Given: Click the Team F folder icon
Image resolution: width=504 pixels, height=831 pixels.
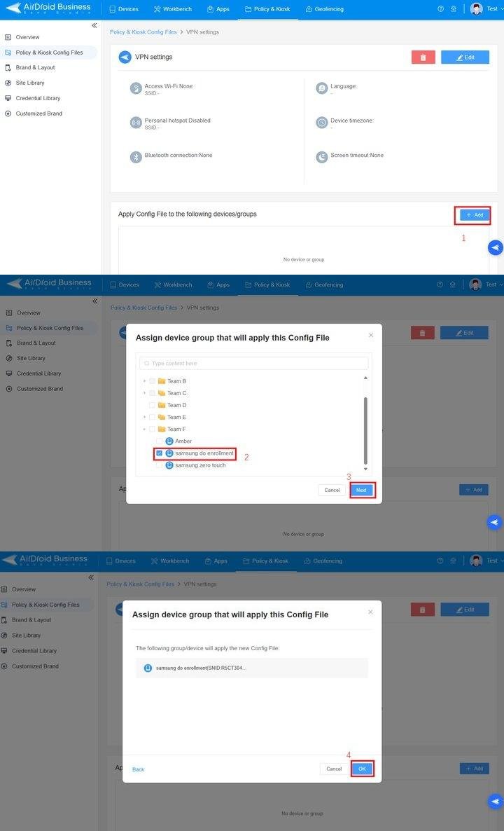Looking at the screenshot, I should 162,430.
